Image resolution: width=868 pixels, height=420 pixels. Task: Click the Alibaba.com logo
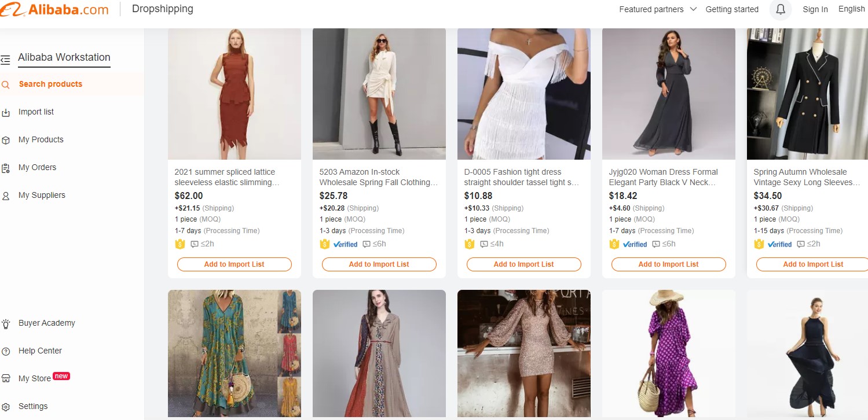click(55, 9)
